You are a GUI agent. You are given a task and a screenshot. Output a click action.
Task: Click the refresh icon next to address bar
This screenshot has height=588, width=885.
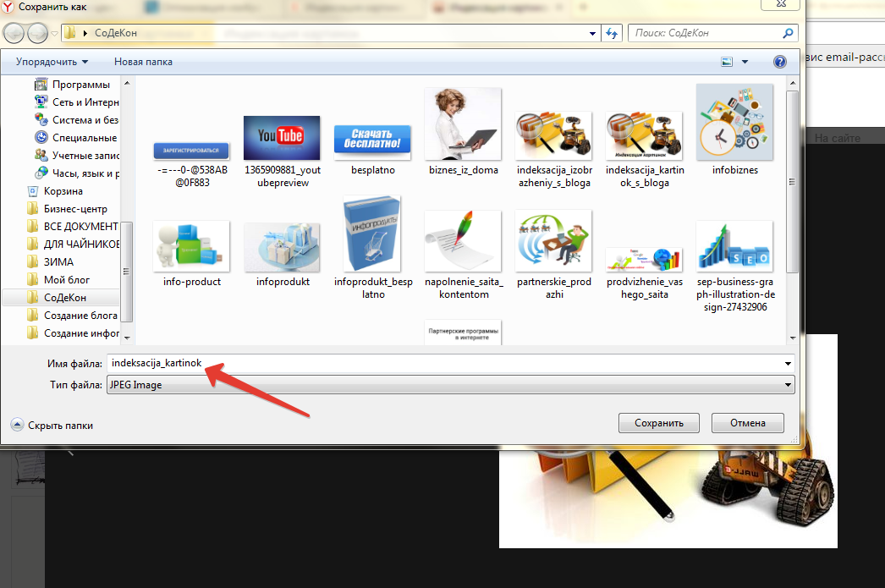611,33
